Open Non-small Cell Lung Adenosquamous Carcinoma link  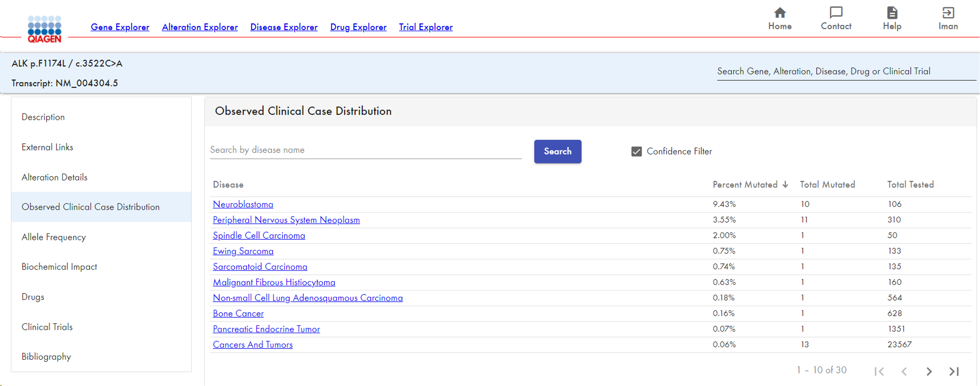308,298
